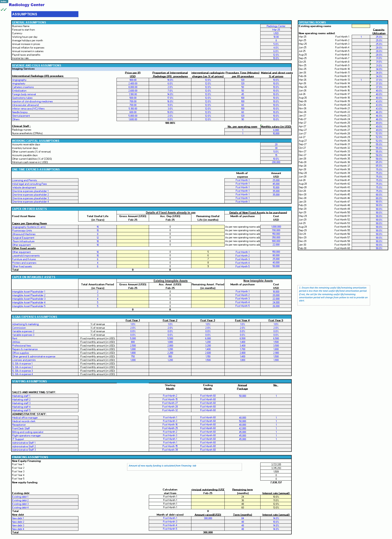This screenshot has height=539, width=392.
Task: Click the green double checkmark icon
Action: click(x=4, y=10)
